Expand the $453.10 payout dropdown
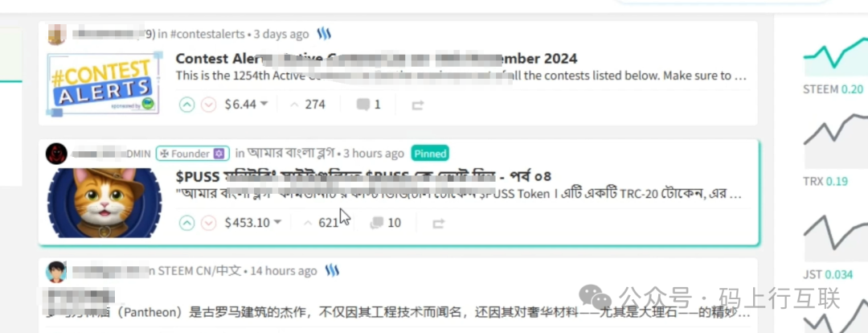The width and height of the screenshot is (868, 333). coord(253,223)
